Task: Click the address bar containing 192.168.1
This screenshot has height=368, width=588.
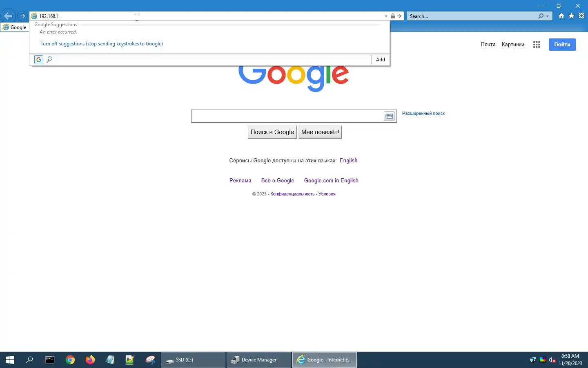Action: point(206,16)
